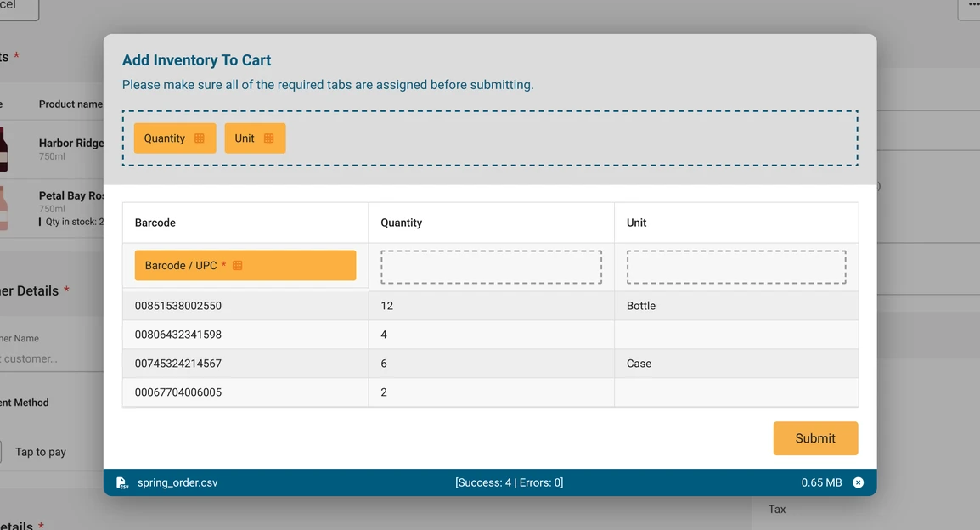
Task: Click the Tax label in background page
Action: click(x=777, y=510)
